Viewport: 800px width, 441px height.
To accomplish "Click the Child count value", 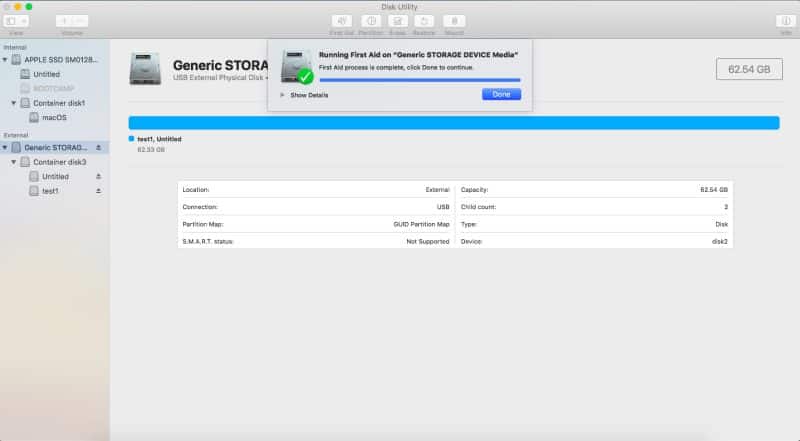I will [x=726, y=207].
